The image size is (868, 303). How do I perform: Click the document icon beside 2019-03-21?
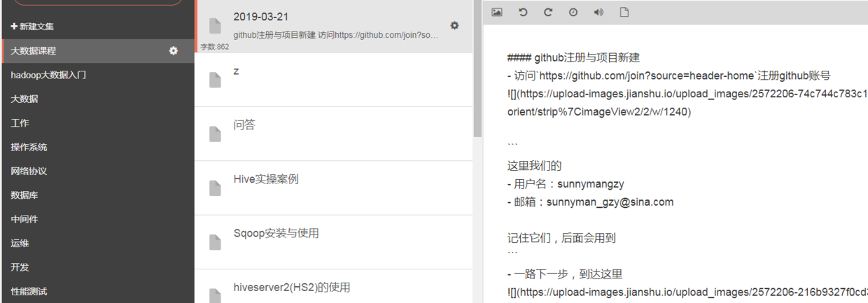pos(216,26)
